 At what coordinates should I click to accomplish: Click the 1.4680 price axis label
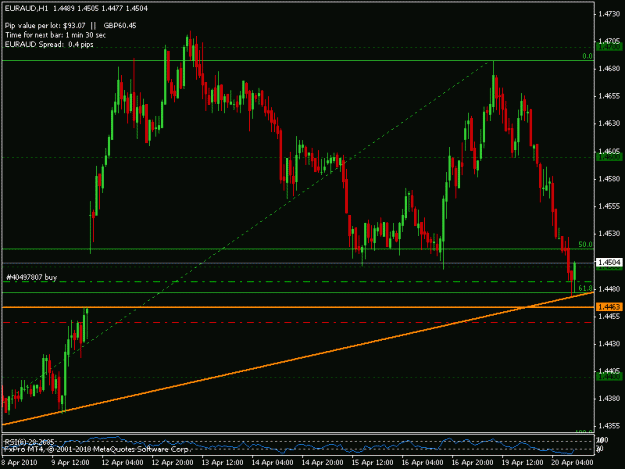[609, 69]
